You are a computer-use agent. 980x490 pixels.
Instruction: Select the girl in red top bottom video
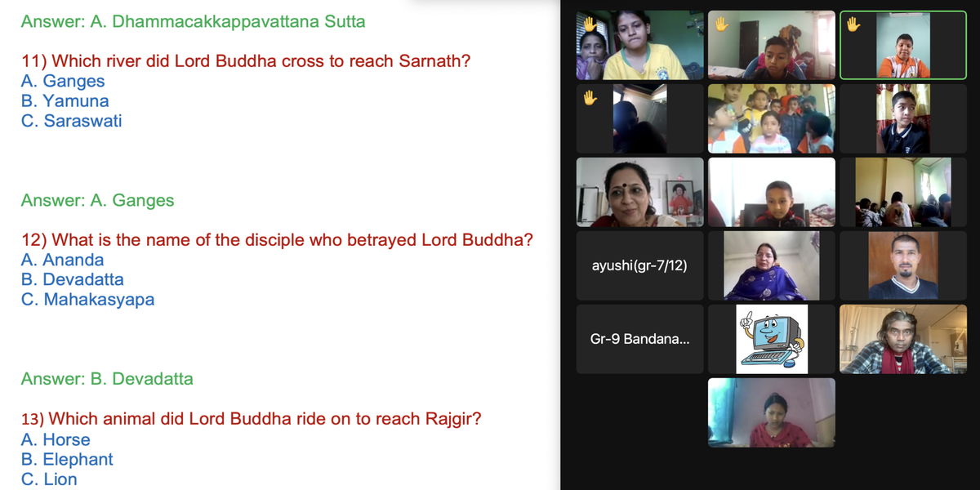[772, 412]
